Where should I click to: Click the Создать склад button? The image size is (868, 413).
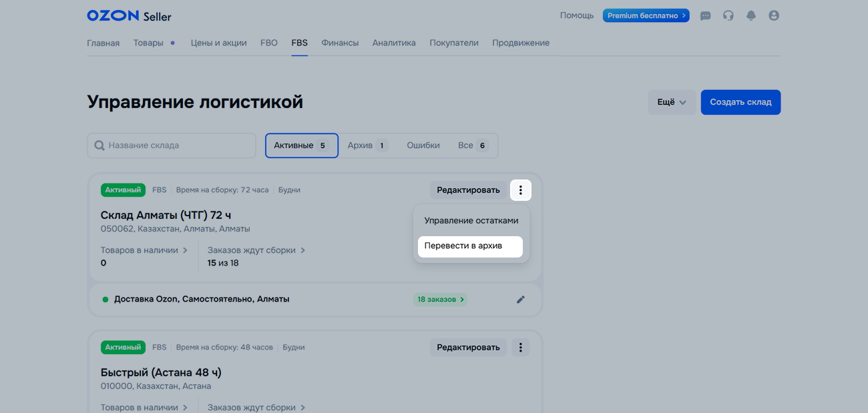(x=740, y=102)
